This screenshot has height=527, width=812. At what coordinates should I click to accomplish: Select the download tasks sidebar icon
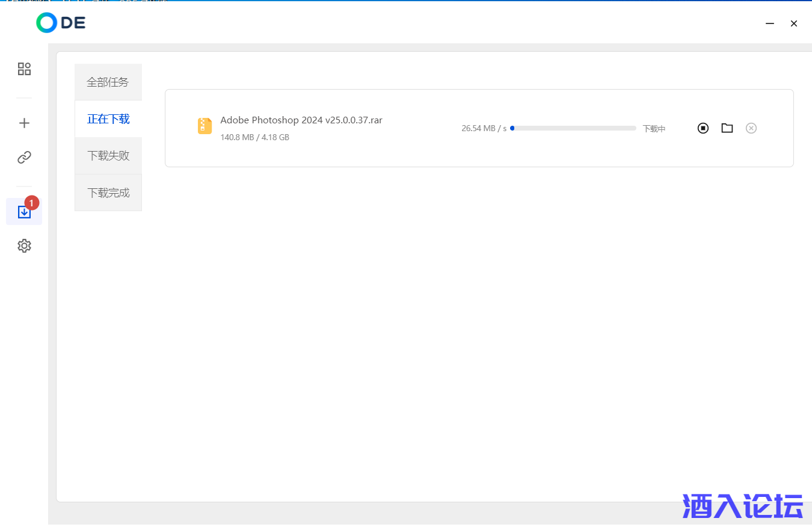pos(24,212)
